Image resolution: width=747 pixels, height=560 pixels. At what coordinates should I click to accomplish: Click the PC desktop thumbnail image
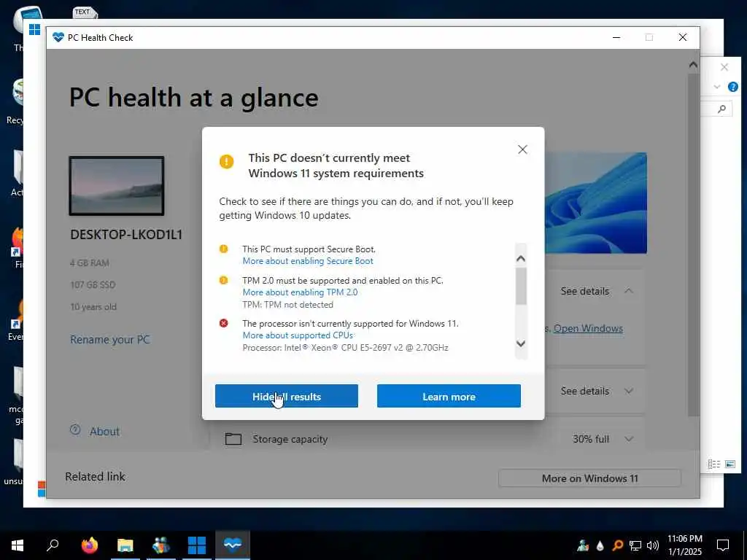click(x=117, y=186)
